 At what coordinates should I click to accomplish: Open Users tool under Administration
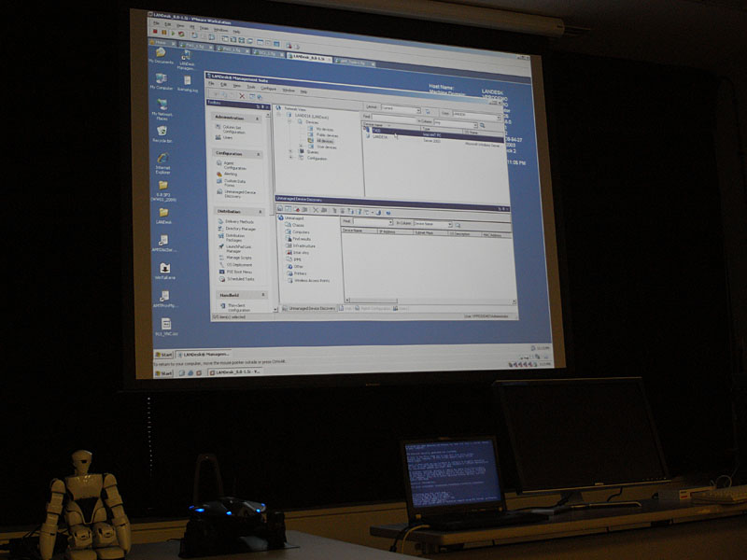pos(224,137)
